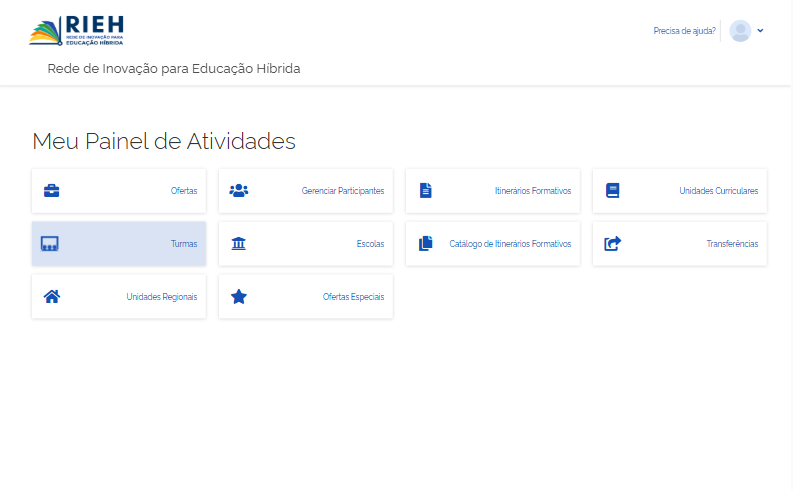This screenshot has height=490, width=793.
Task: Click the RIEH logo in the header
Action: tap(77, 30)
